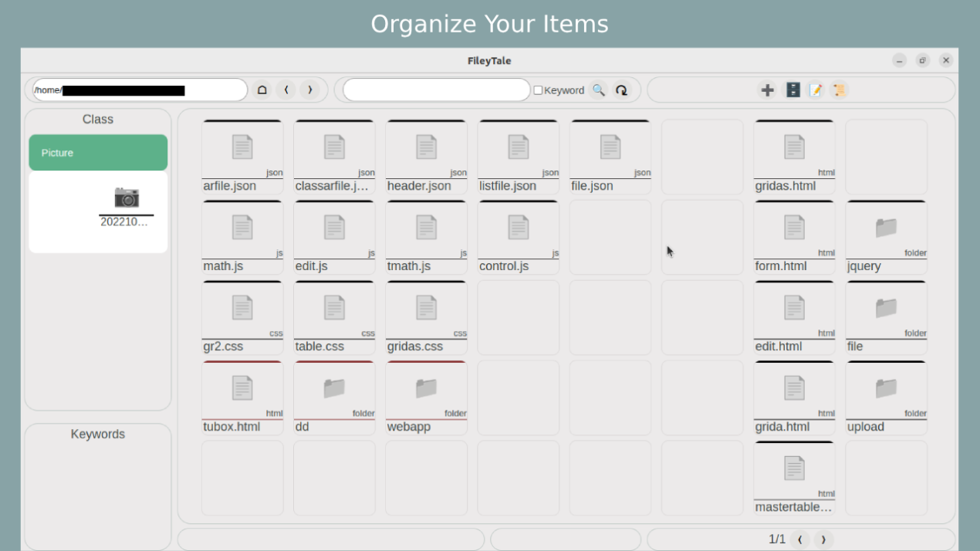Go to previous page in pager

point(799,539)
